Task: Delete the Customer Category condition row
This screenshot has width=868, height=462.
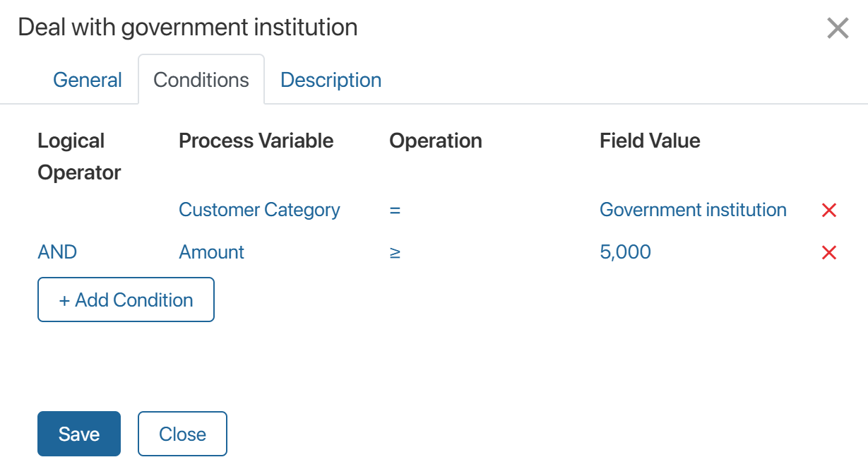Action: [x=829, y=210]
